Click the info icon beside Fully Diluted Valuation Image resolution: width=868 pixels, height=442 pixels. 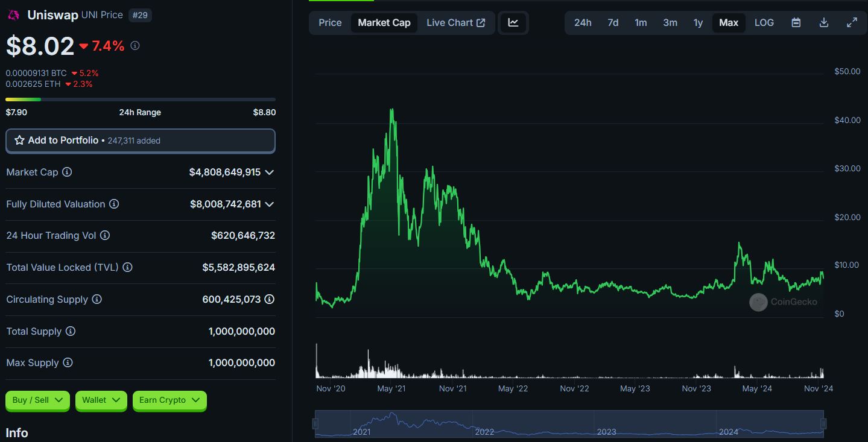point(114,204)
